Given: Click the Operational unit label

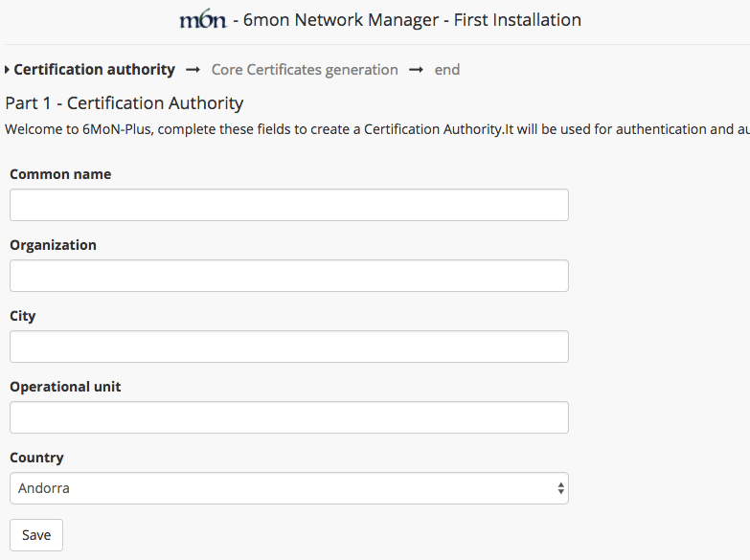Looking at the screenshot, I should (x=65, y=387).
